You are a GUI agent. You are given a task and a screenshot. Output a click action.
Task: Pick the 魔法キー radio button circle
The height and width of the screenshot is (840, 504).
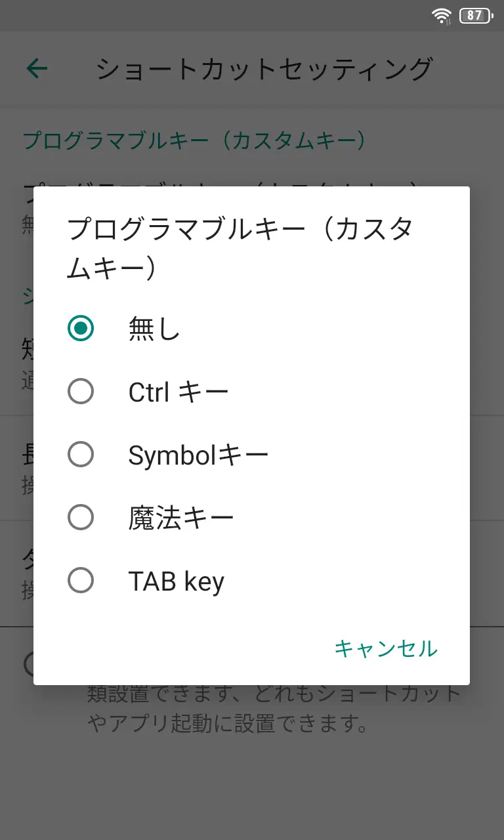pos(81,518)
